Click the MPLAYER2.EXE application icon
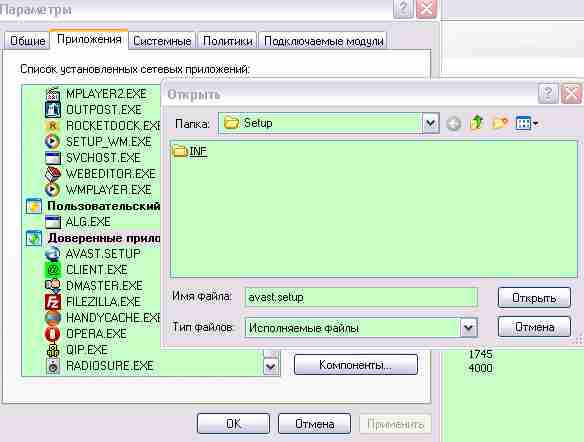This screenshot has width=584, height=442. [x=53, y=94]
